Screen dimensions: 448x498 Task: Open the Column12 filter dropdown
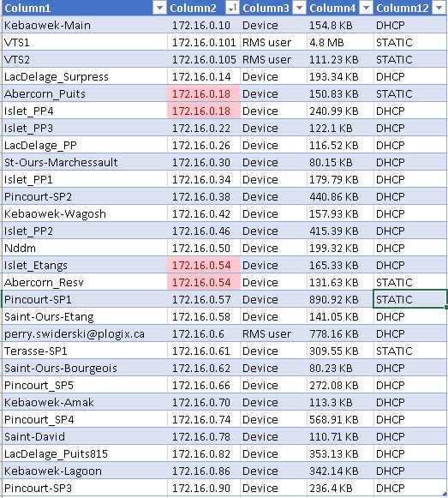pyautogui.click(x=439, y=8)
